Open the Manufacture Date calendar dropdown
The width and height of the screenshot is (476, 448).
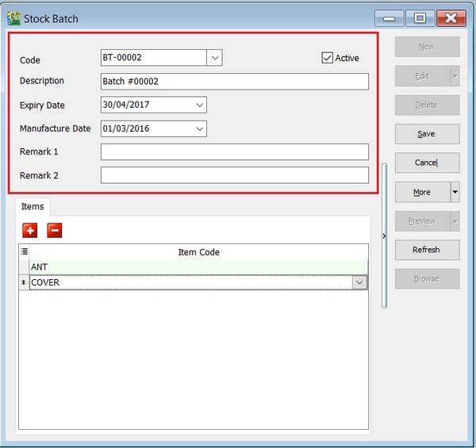198,128
